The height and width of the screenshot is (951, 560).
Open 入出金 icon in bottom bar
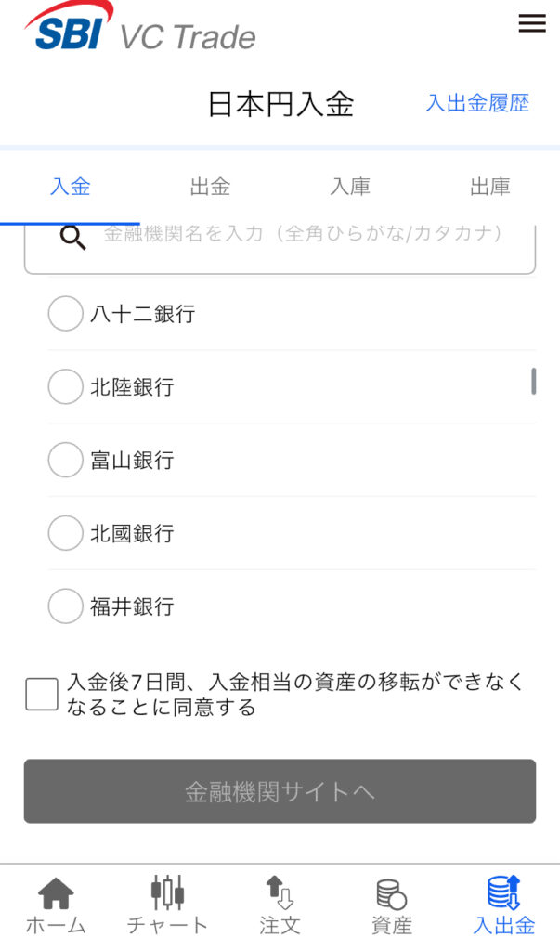503,893
